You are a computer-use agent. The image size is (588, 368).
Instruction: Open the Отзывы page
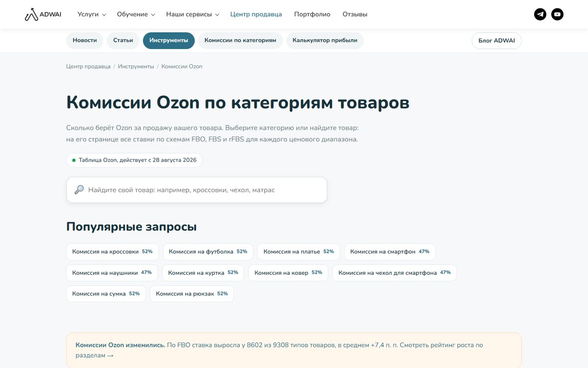coord(355,14)
